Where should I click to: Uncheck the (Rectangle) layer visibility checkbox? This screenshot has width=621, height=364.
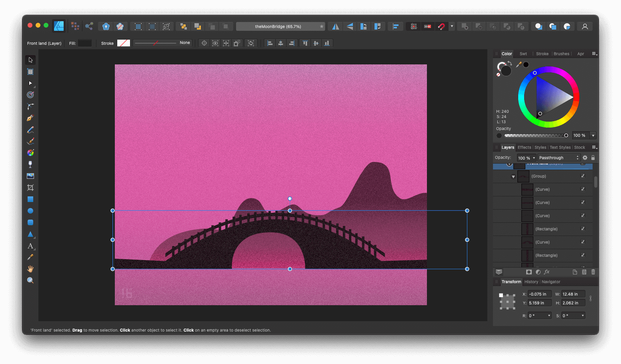point(583,229)
